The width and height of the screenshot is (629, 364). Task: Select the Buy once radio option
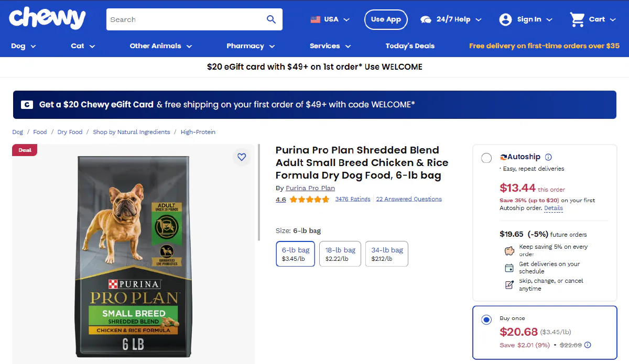pos(486,319)
